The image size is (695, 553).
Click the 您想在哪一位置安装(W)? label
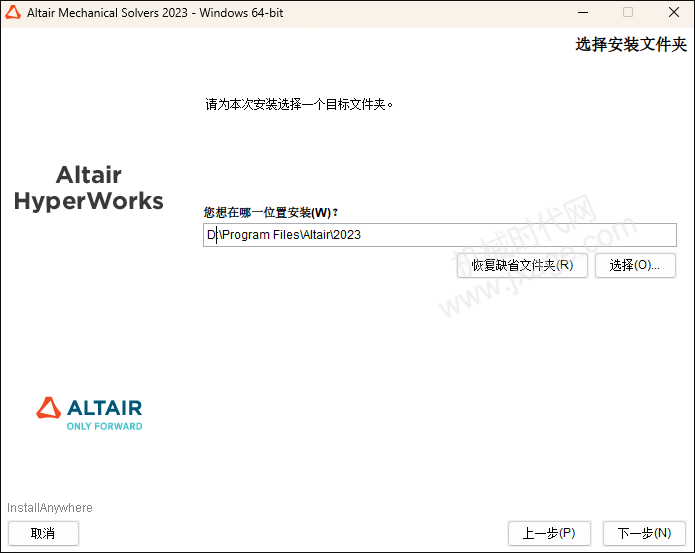270,213
